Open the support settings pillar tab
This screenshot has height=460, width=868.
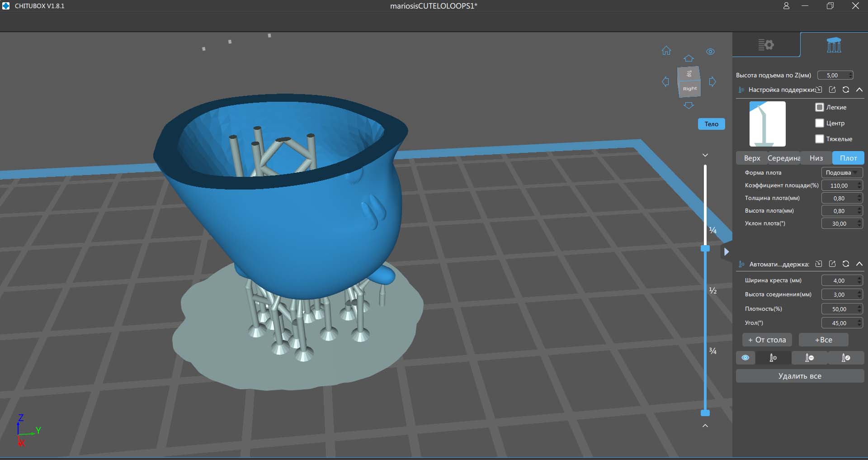834,45
